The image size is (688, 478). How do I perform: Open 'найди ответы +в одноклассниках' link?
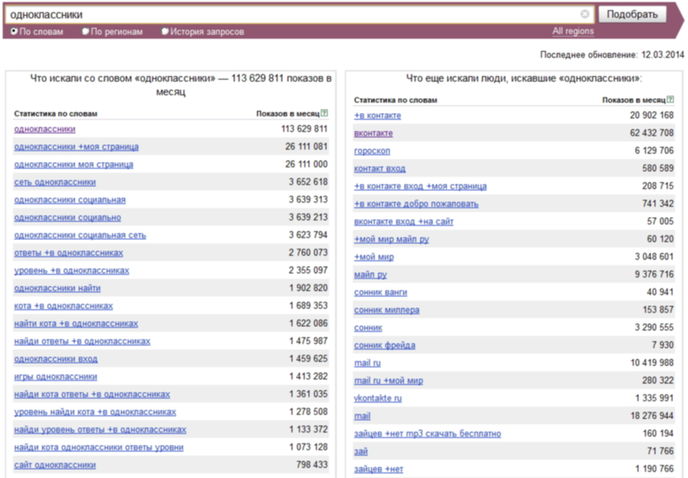tap(82, 341)
